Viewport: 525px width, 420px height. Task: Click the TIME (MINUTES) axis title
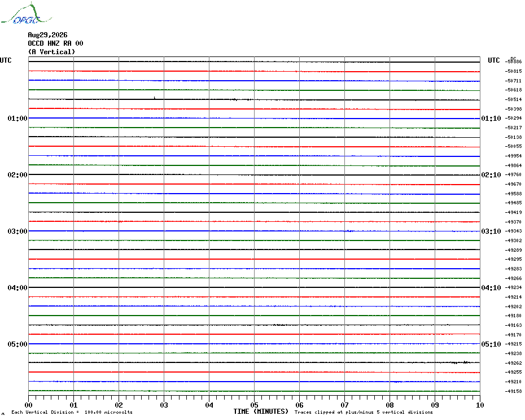[x=261, y=412]
